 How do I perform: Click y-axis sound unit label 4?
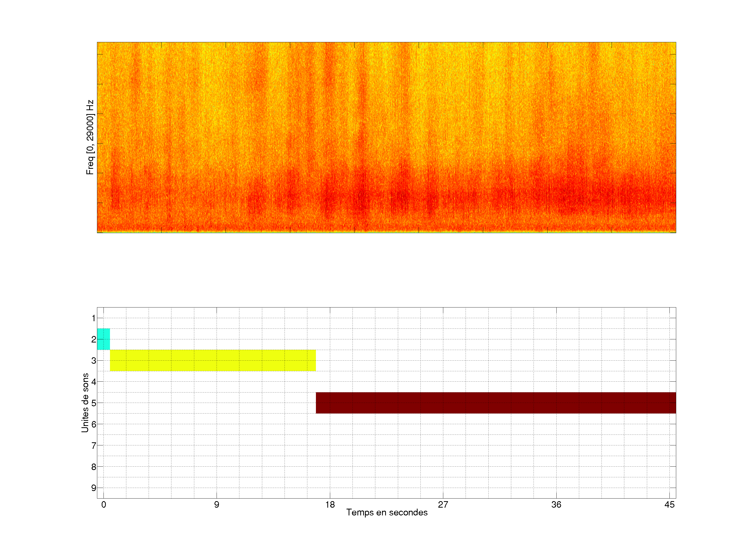pyautogui.click(x=94, y=382)
